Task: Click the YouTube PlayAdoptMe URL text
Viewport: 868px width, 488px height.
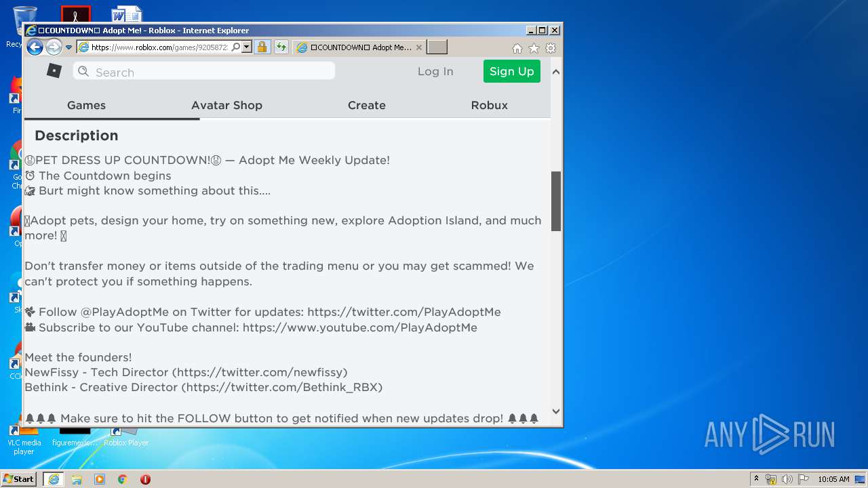Action: tap(360, 327)
